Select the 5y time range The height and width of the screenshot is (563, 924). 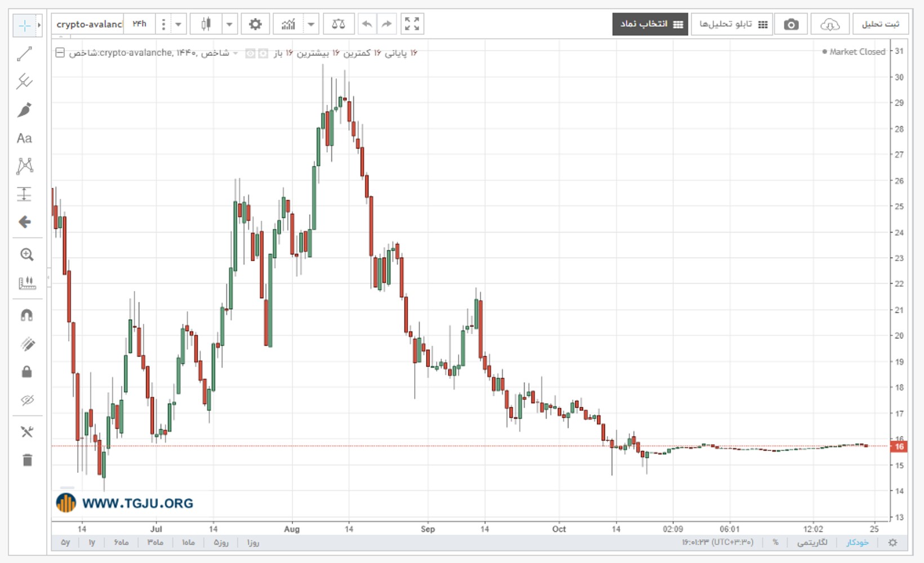[x=65, y=543]
